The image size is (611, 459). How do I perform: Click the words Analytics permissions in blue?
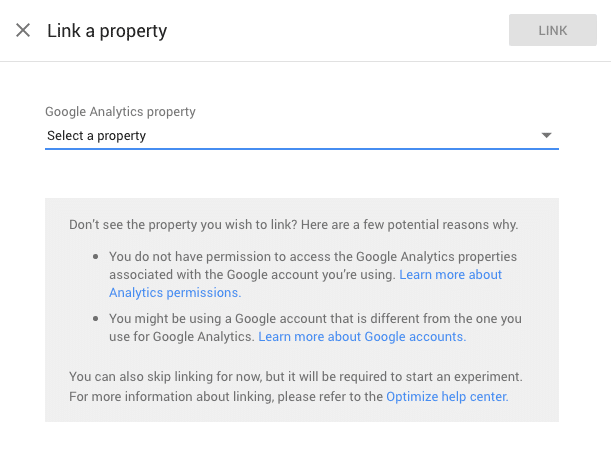tap(175, 293)
